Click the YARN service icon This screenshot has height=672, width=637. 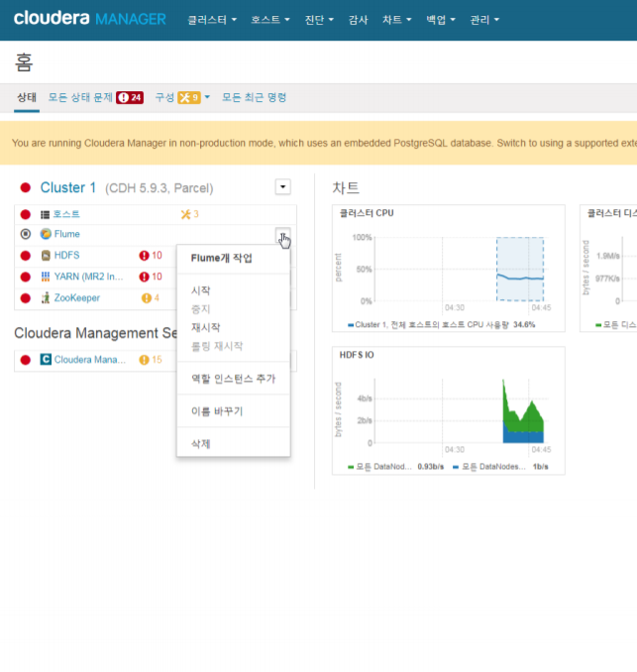pos(46,277)
